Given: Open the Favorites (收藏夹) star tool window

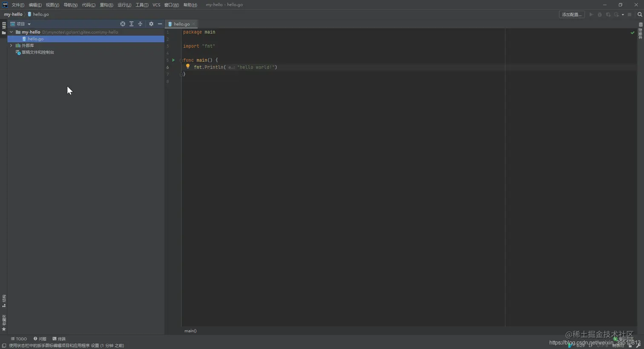Looking at the screenshot, I should pos(4,323).
